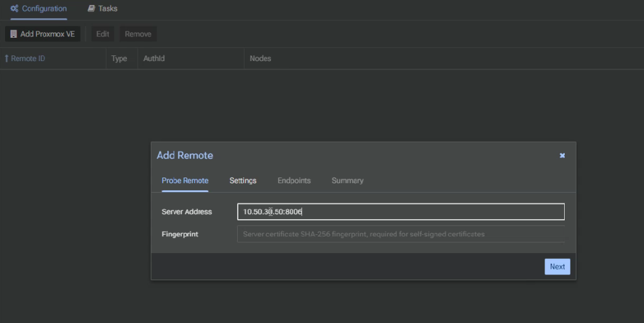This screenshot has height=323, width=644.
Task: Click the Nodes column header
Action: (260, 59)
